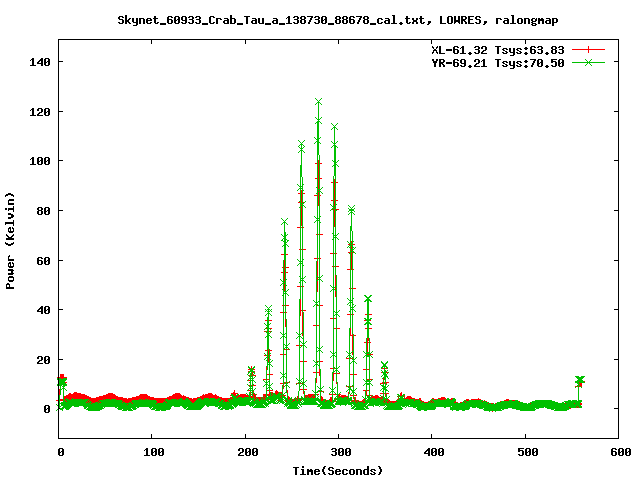Click x-axis tick label 200

[248, 452]
